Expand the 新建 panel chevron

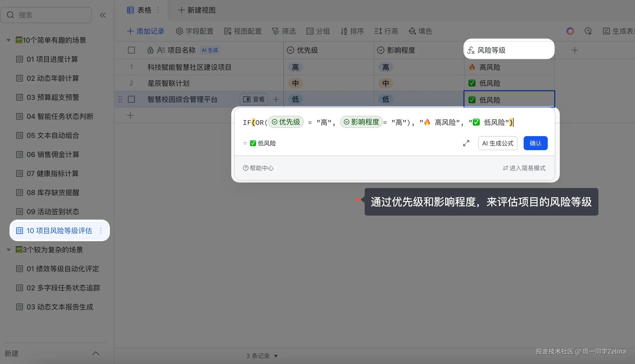[96, 353]
